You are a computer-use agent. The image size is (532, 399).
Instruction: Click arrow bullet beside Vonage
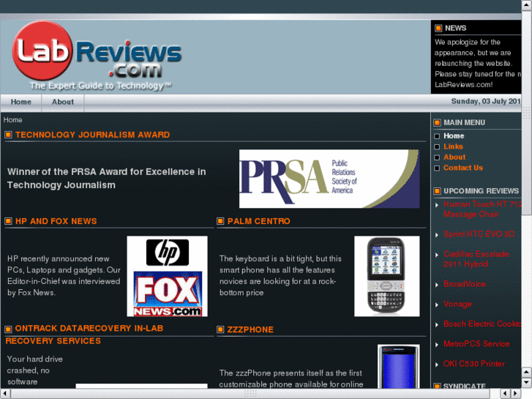click(437, 305)
